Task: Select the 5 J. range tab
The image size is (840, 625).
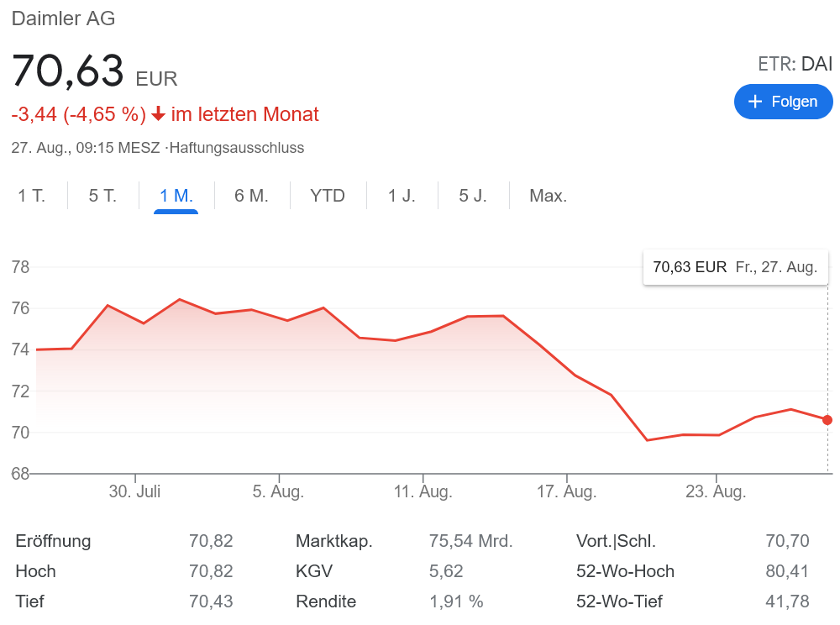Action: (x=473, y=196)
